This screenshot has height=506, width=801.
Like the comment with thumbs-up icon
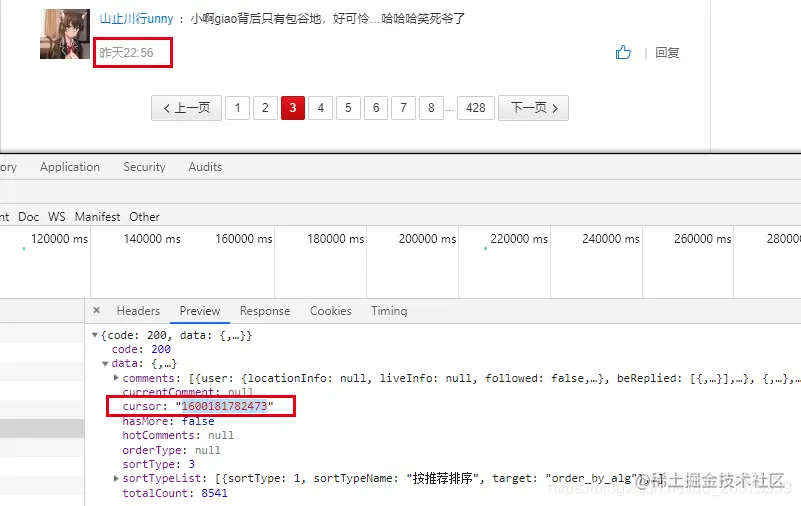[x=623, y=52]
